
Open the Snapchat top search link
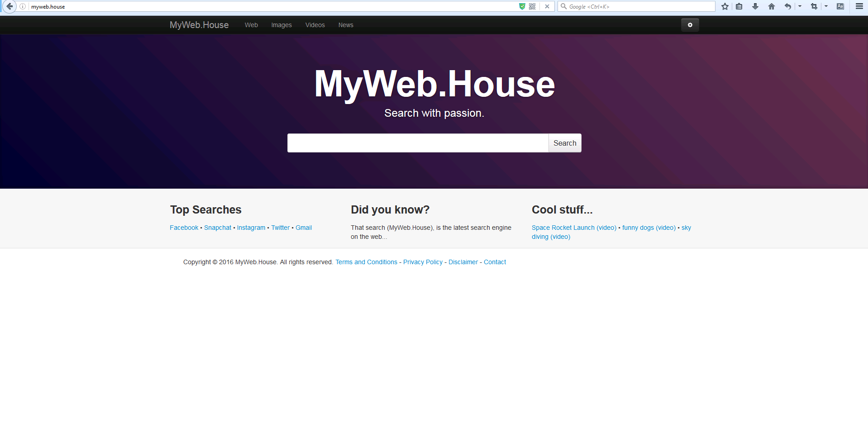point(218,228)
